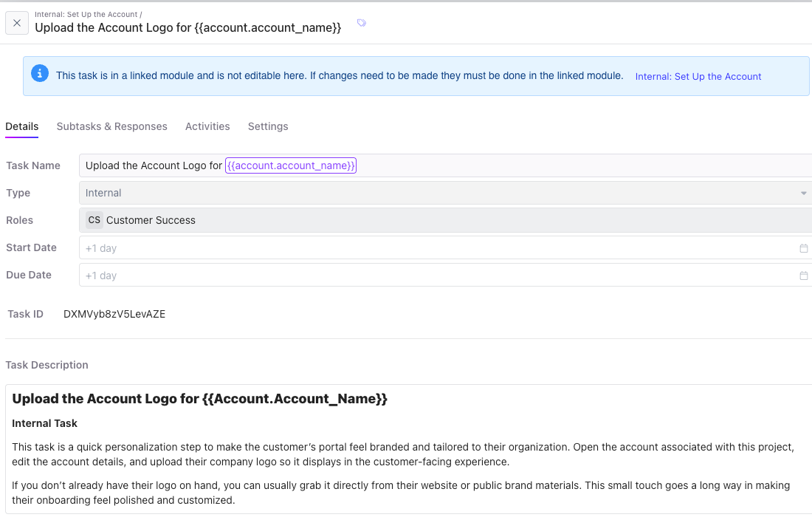
Task: Click the Roles field showing Customer Success
Action: pos(443,220)
